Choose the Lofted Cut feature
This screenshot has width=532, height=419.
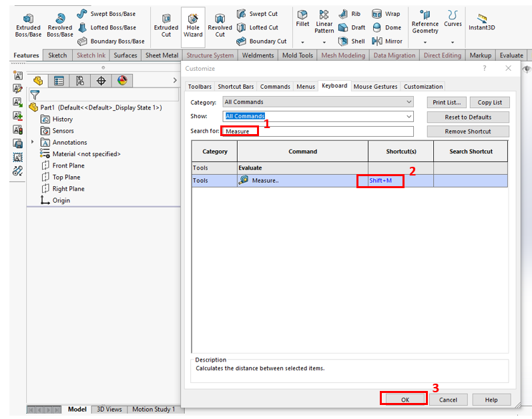pos(257,27)
